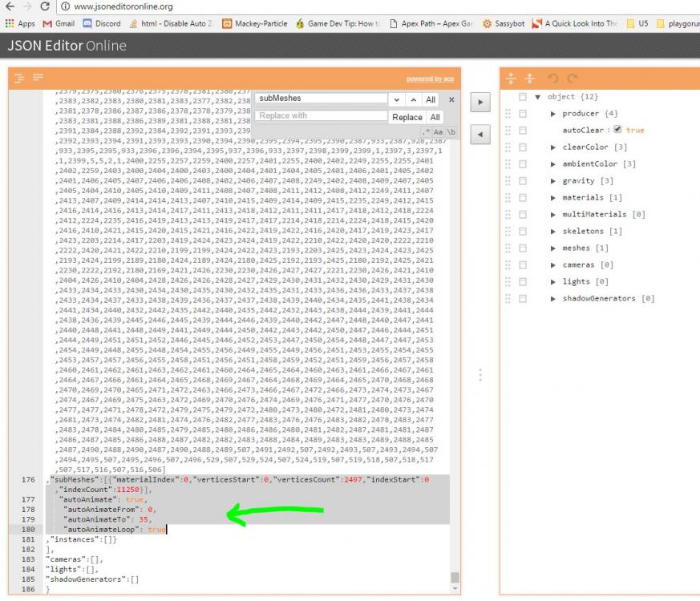Open the U5 bookmarks folder

coord(637,24)
